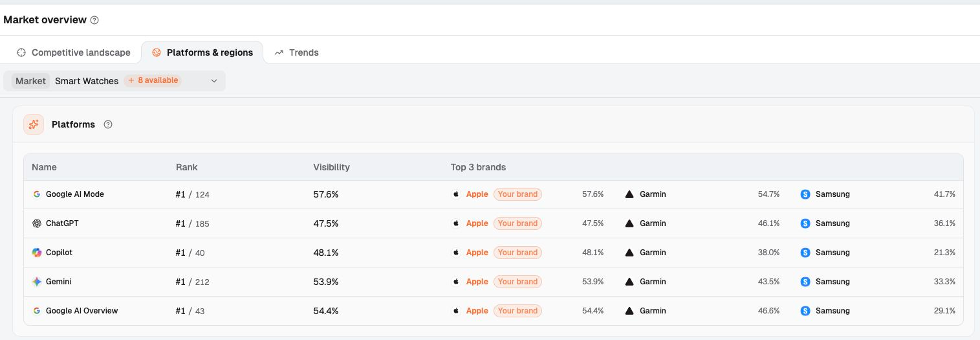Viewport: 980px width, 340px height.
Task: Click Samsung brand name in Copilot row
Action: coord(833,253)
